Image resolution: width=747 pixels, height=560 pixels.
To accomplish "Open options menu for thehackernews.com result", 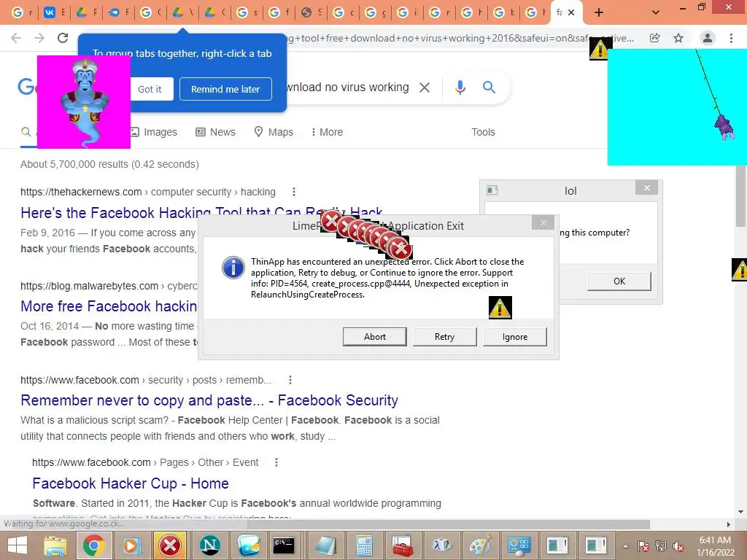I will coord(294,192).
